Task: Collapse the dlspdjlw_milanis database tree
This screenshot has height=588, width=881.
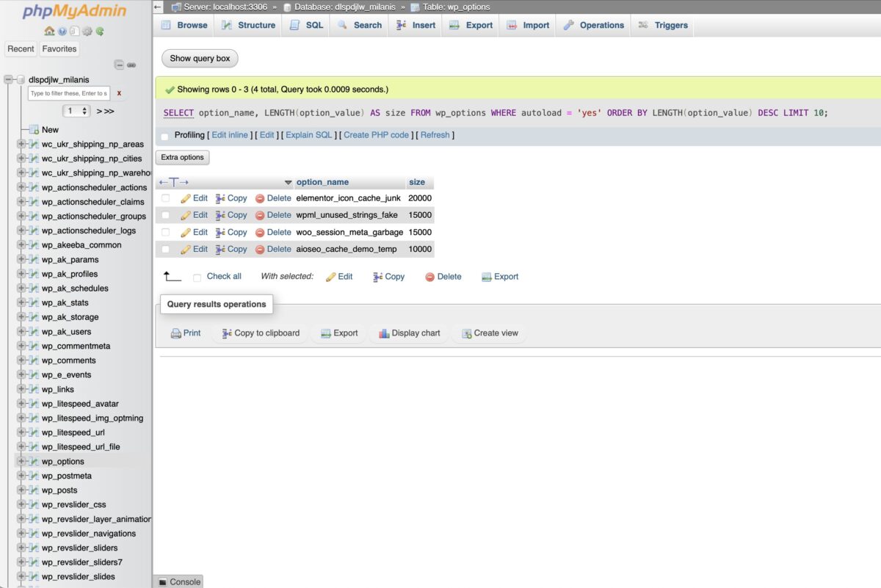Action: tap(9, 79)
